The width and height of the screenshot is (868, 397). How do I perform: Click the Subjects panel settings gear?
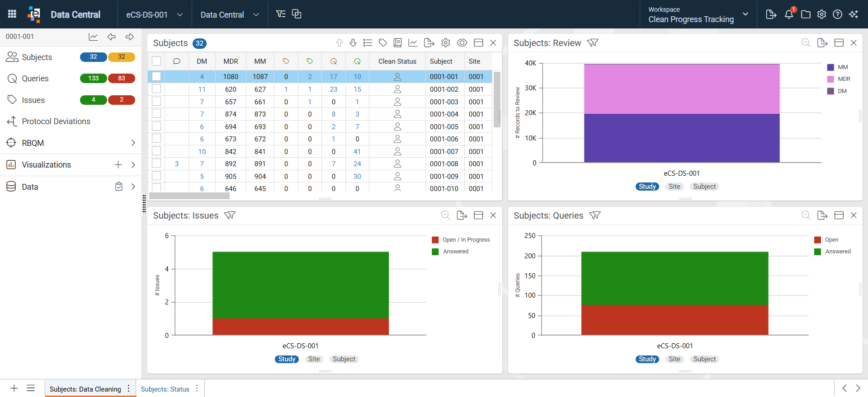coord(446,43)
